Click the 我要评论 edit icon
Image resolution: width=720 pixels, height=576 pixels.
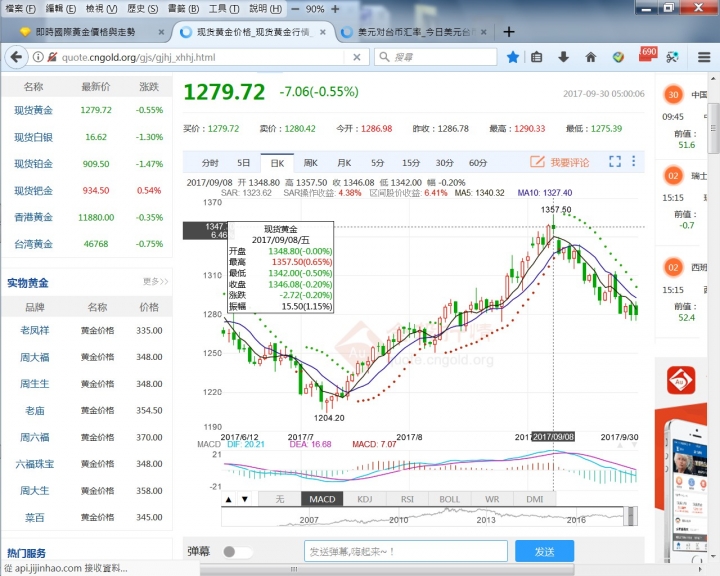pos(537,162)
